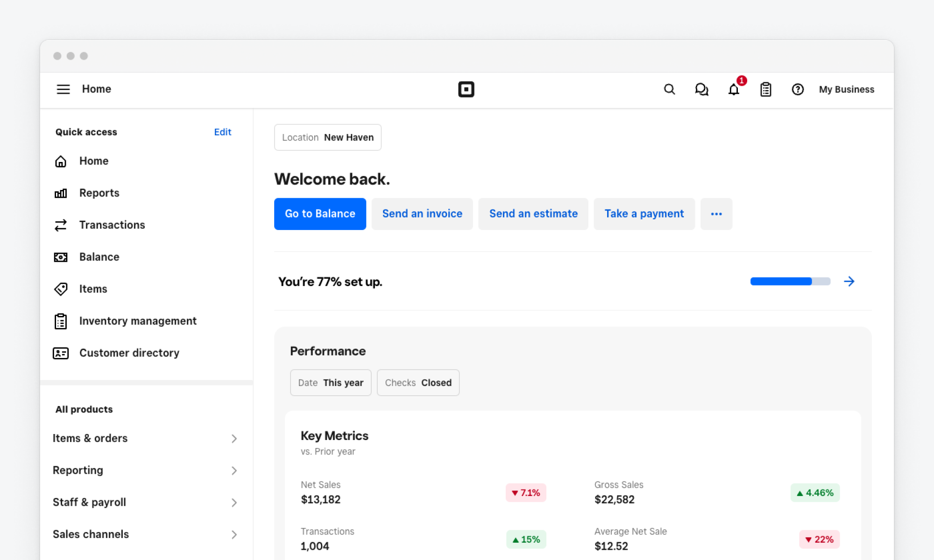
Task: Click the Square logo in the header
Action: [466, 89]
